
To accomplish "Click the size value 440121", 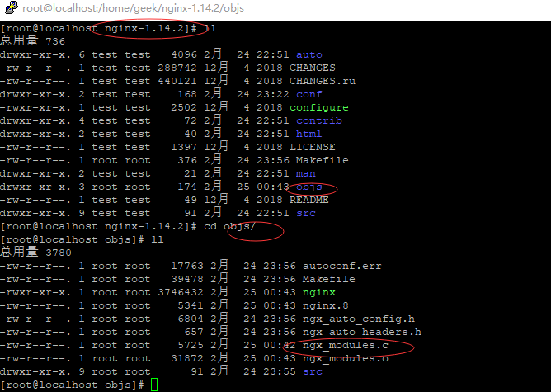I will (177, 81).
